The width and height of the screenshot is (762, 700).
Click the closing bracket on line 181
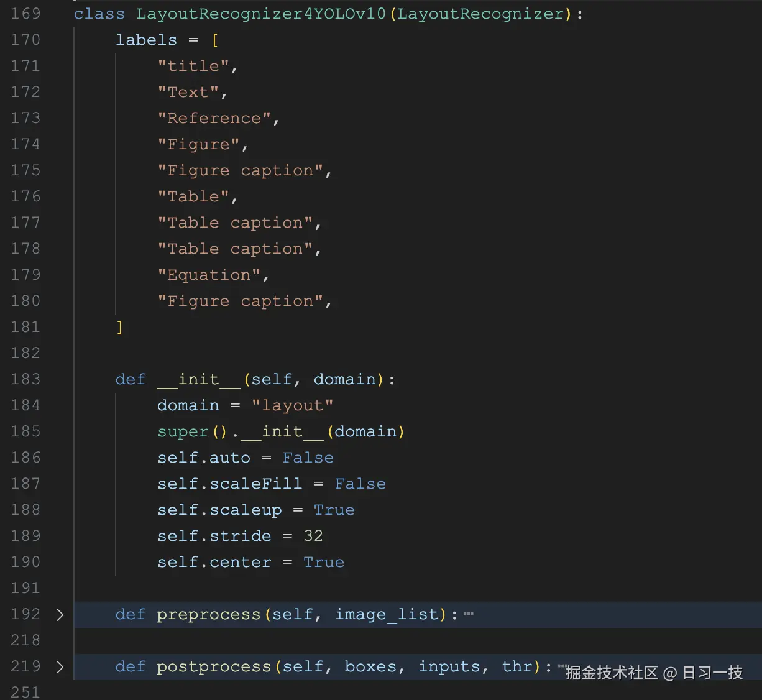click(119, 326)
